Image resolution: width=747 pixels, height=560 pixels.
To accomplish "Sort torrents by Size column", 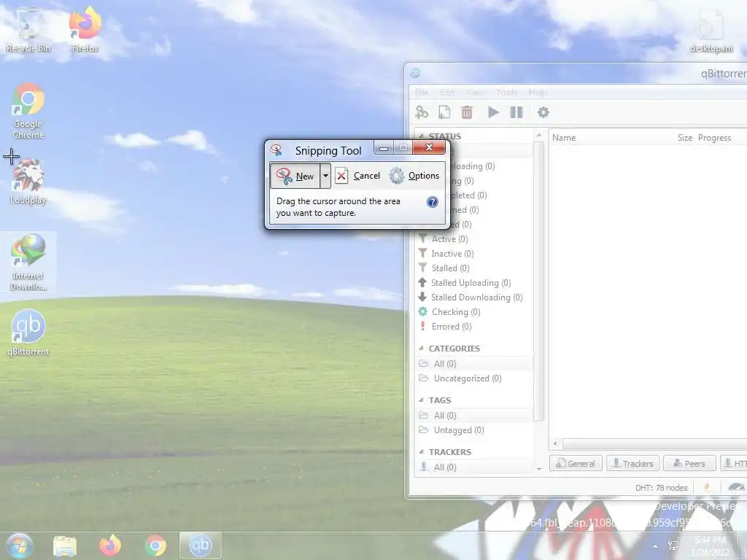I will tap(685, 138).
